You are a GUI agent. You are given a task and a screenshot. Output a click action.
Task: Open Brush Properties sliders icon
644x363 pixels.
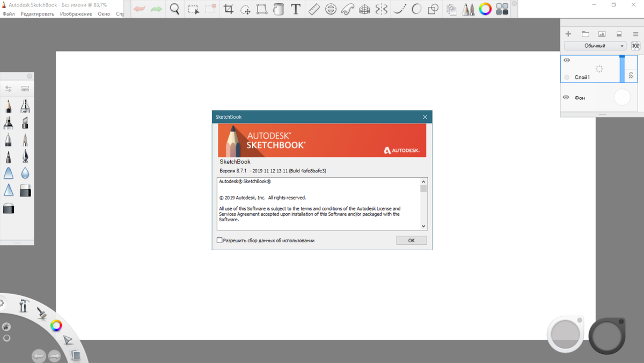9,89
